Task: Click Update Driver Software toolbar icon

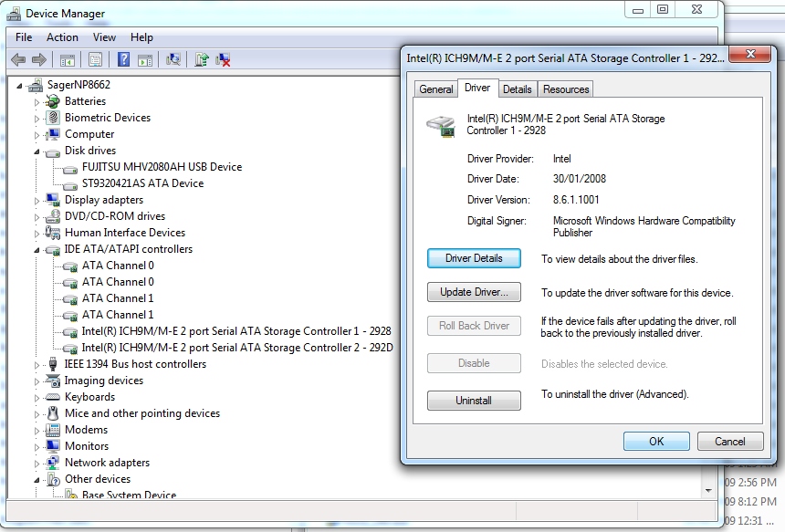Action: point(201,60)
